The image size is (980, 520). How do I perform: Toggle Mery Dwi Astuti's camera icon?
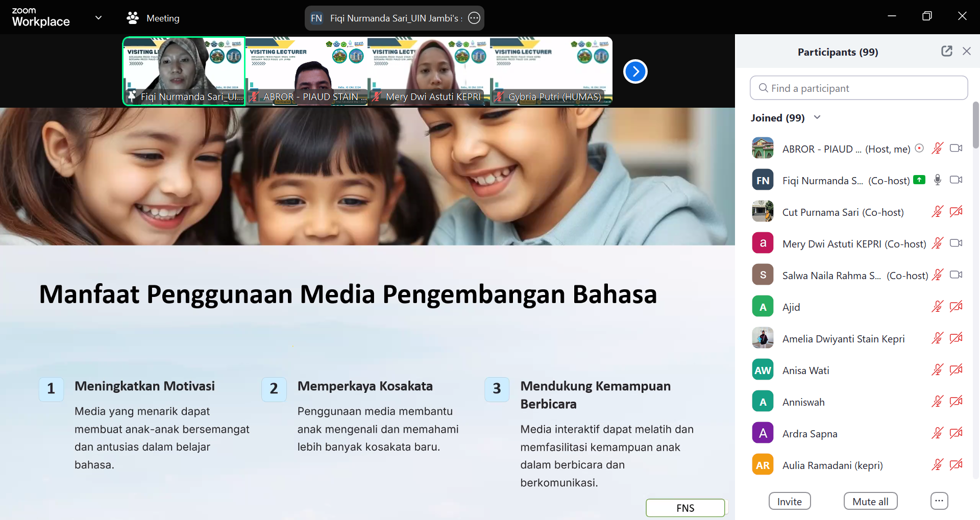[956, 243]
